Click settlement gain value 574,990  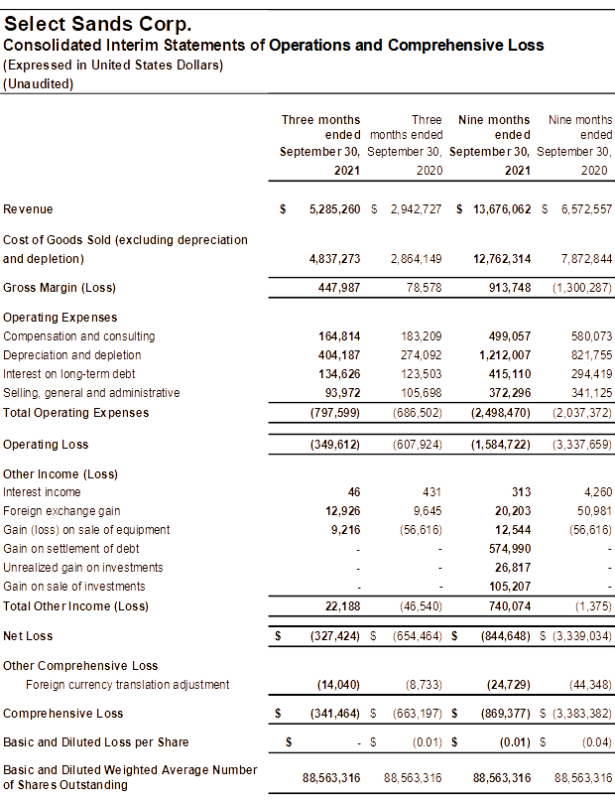[510, 549]
